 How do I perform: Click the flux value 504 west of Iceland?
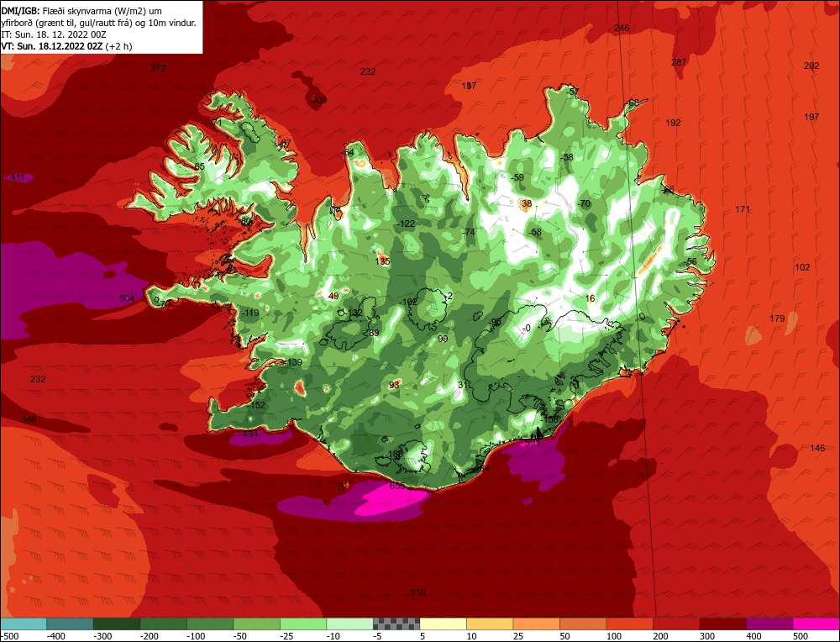(127, 298)
